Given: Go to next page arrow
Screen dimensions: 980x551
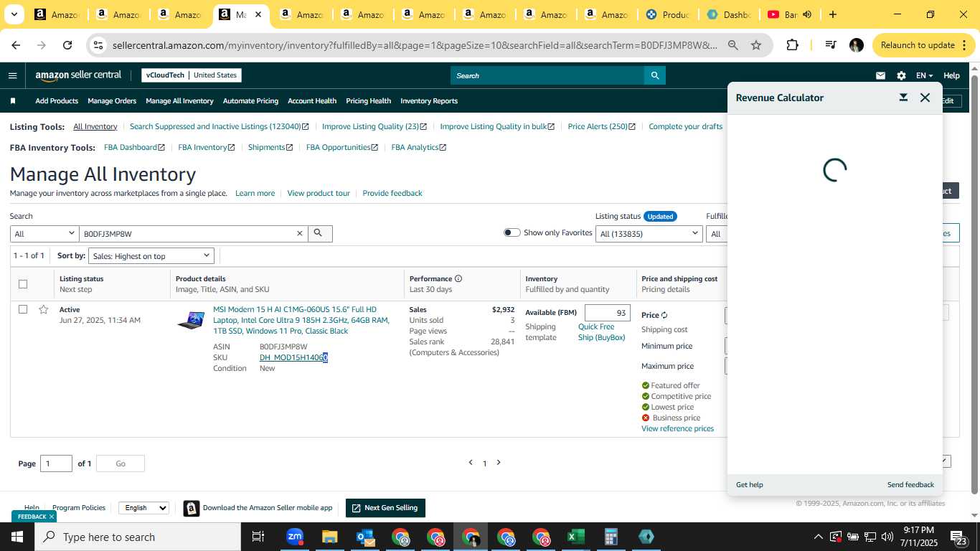Looking at the screenshot, I should (x=499, y=463).
